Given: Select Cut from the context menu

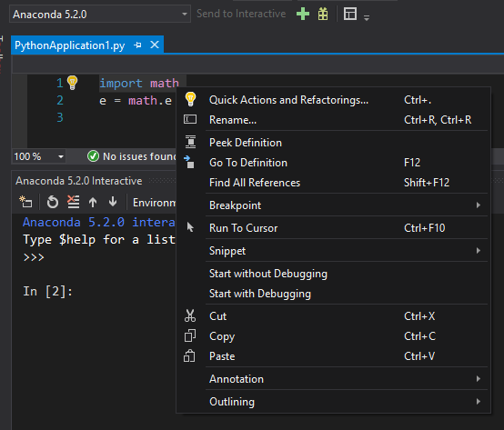Looking at the screenshot, I should click(333, 316).
